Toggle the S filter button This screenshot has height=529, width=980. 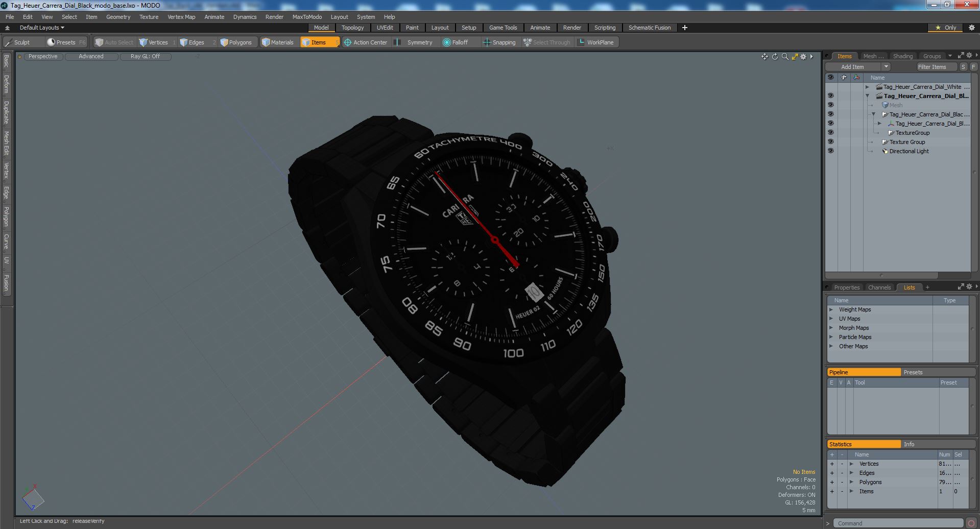tap(963, 67)
